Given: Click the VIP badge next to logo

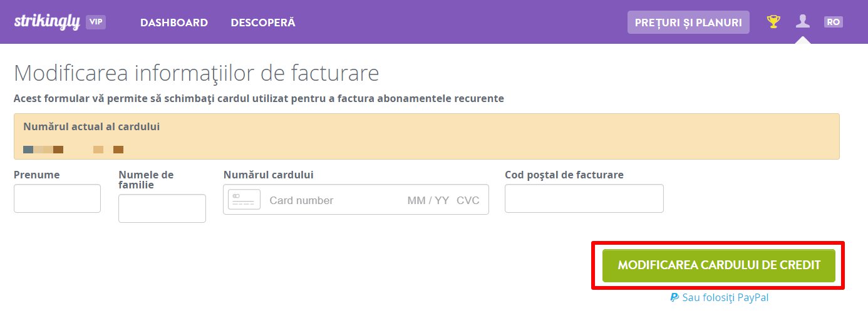Looking at the screenshot, I should click(96, 22).
